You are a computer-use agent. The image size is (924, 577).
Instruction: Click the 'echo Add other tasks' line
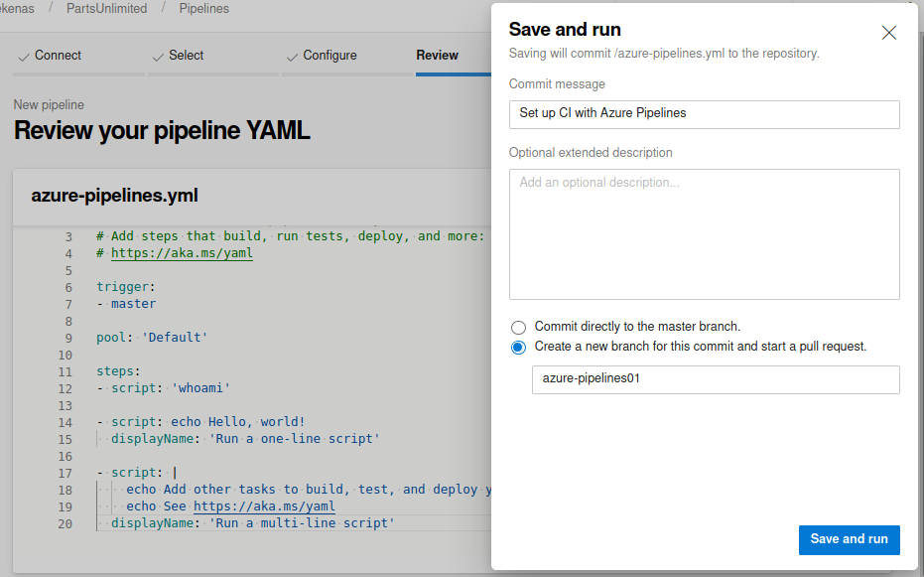click(x=309, y=490)
